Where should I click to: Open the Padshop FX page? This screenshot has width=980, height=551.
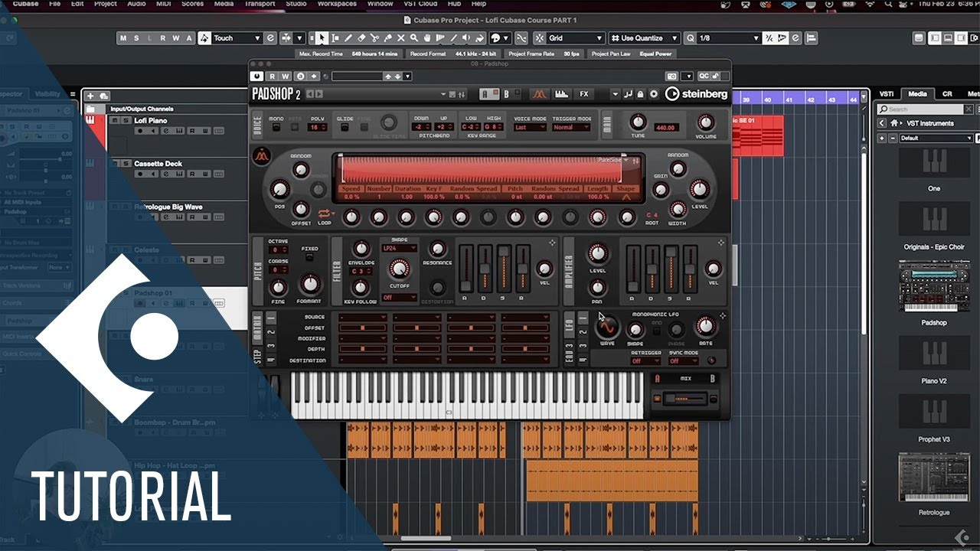[584, 94]
